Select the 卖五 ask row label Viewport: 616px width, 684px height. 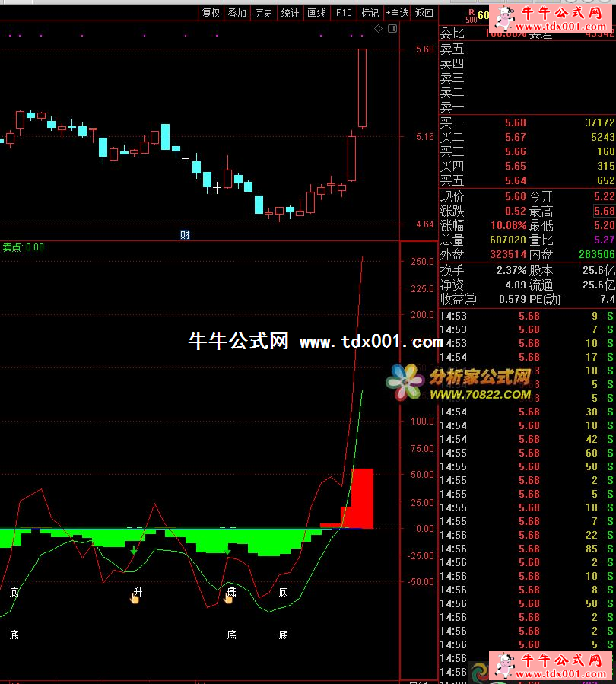tap(452, 49)
